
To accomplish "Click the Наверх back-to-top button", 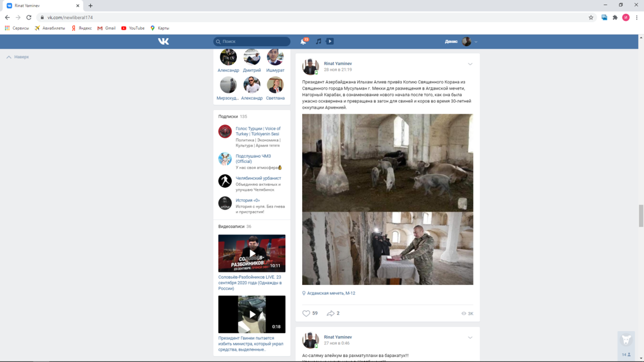I will (18, 57).
